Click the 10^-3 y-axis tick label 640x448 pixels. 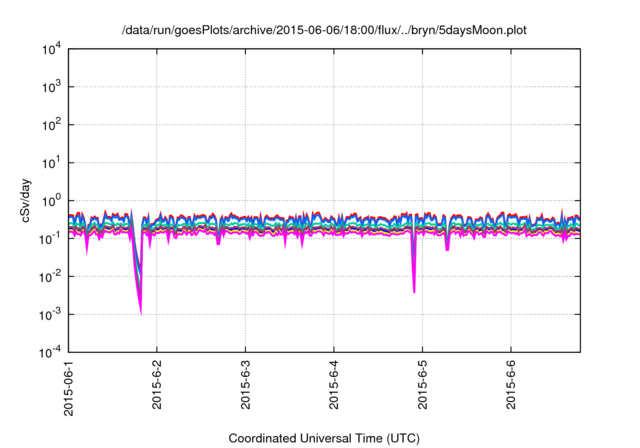tap(50, 315)
